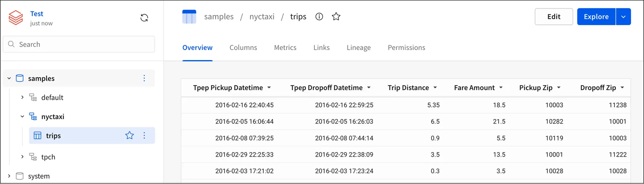Switch to the Columns tab
Viewport: 644px width, 184px height.
pyautogui.click(x=243, y=48)
